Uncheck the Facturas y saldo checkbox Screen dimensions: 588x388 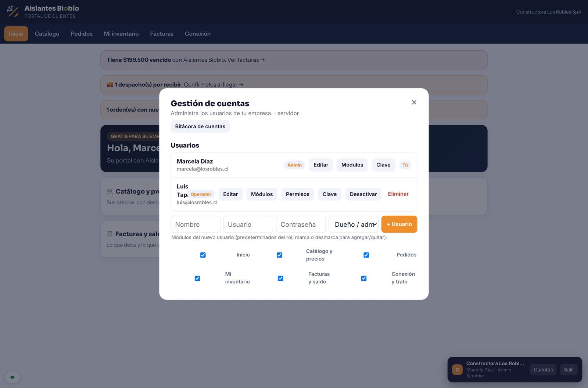pos(280,278)
